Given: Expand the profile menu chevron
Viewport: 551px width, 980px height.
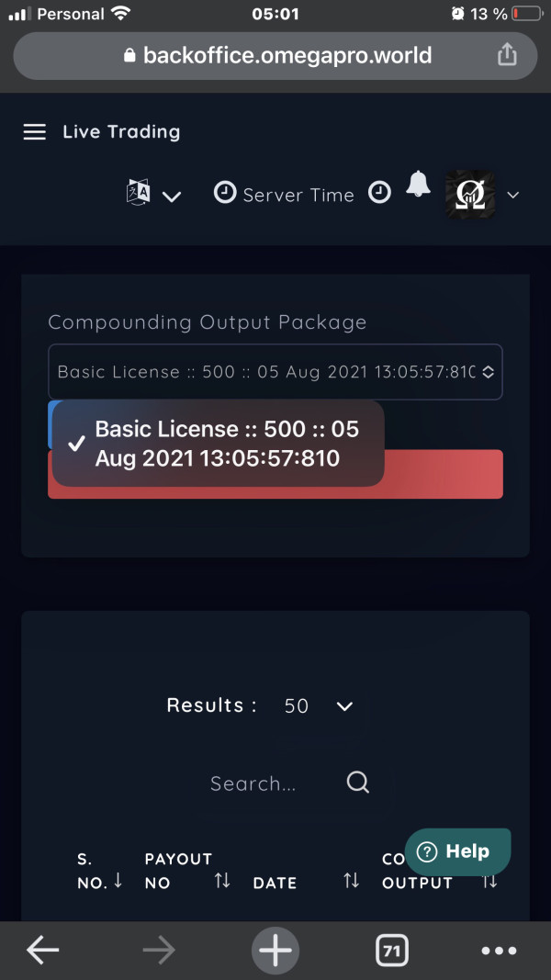Looking at the screenshot, I should [513, 195].
